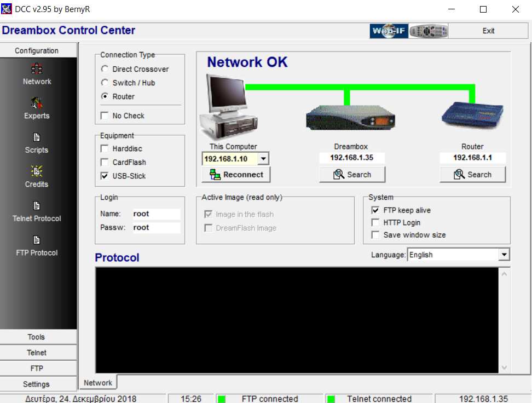Click the Dreambox IP address field
Screen dimensions: 532x403
coord(352,158)
